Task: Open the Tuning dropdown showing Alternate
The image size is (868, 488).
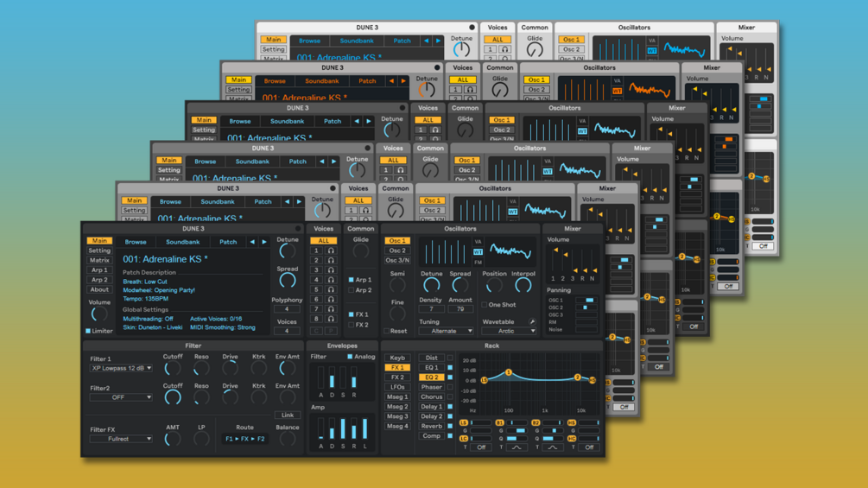Action: point(446,331)
